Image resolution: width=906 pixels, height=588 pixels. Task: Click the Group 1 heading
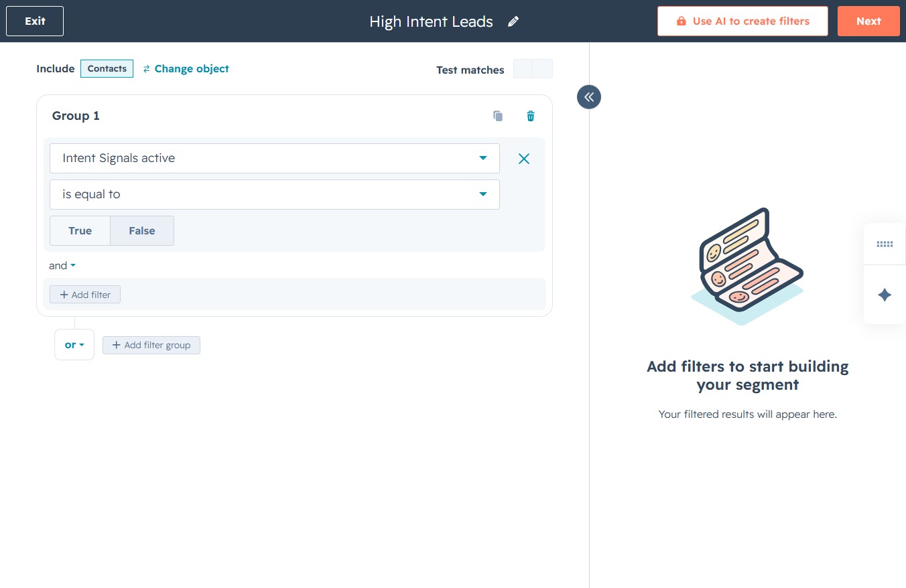(76, 116)
